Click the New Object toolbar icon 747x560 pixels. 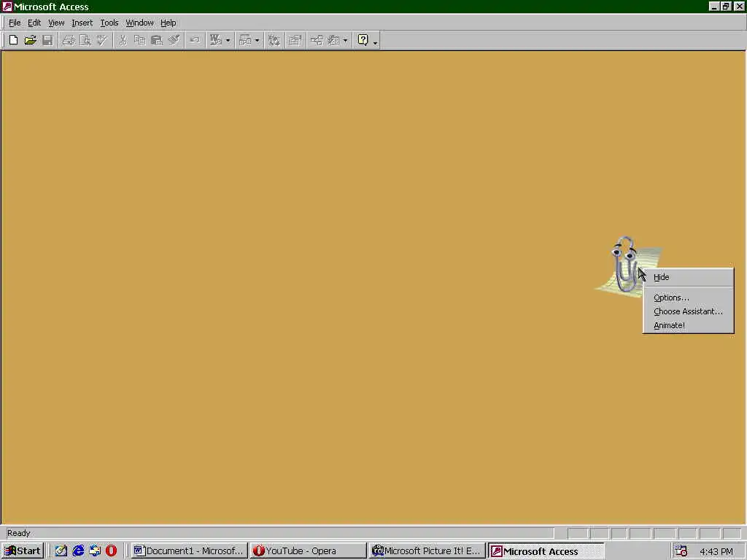coord(333,41)
